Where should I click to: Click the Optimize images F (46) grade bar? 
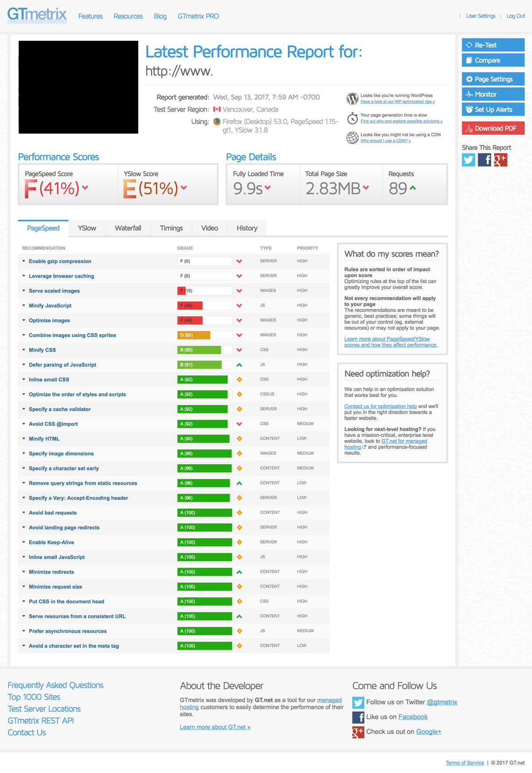204,320
